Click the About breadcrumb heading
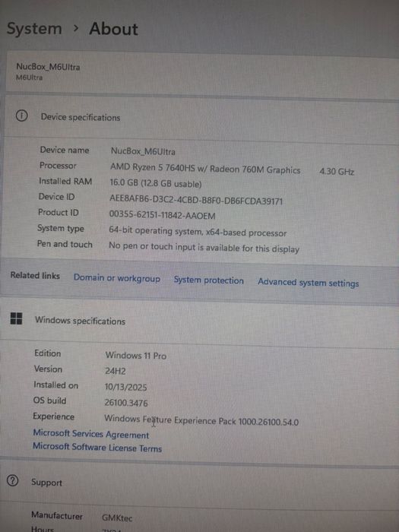399x532 pixels. 114,29
